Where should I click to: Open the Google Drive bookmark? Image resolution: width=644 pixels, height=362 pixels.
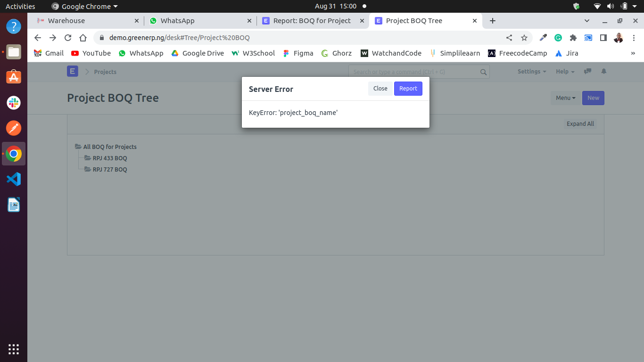click(x=197, y=53)
